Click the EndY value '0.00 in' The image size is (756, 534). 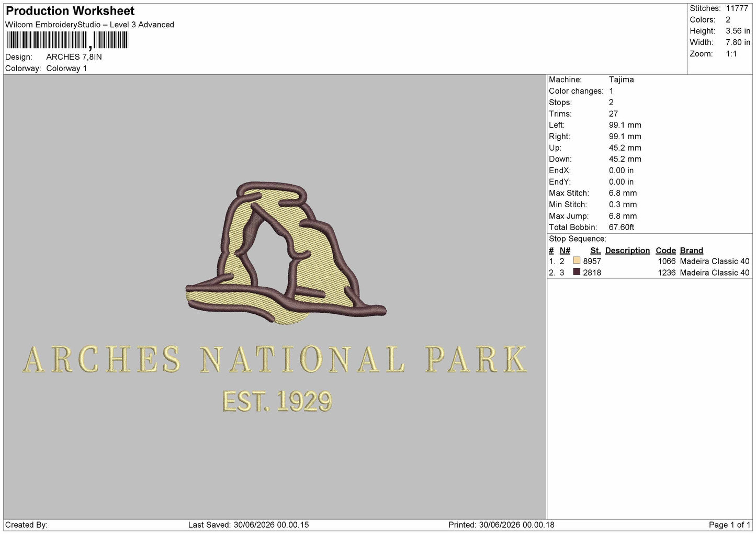(621, 182)
